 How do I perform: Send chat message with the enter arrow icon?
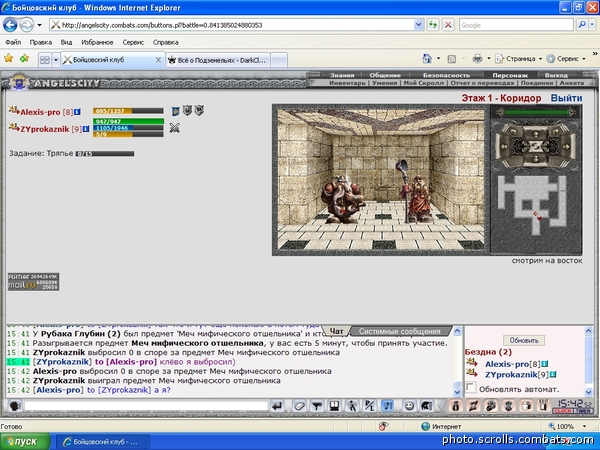pyautogui.click(x=277, y=406)
